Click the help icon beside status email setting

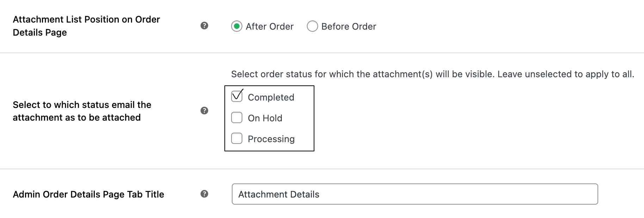coord(204,111)
